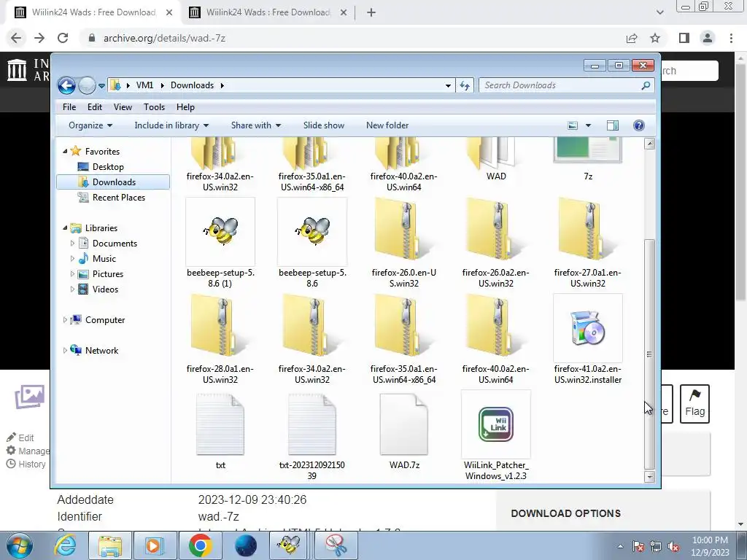This screenshot has height=560, width=747.
Task: Select the firefox-41.0a2 installer icon
Action: (588, 328)
